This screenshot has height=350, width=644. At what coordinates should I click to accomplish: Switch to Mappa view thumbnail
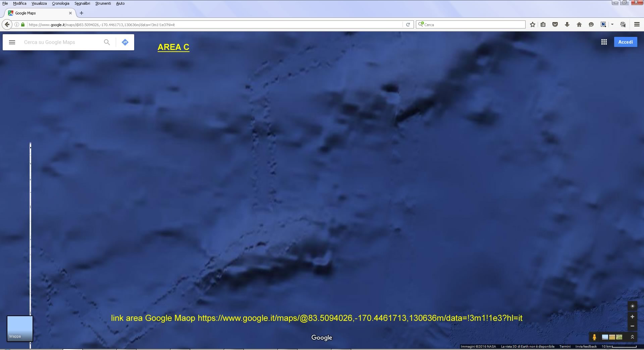point(20,329)
